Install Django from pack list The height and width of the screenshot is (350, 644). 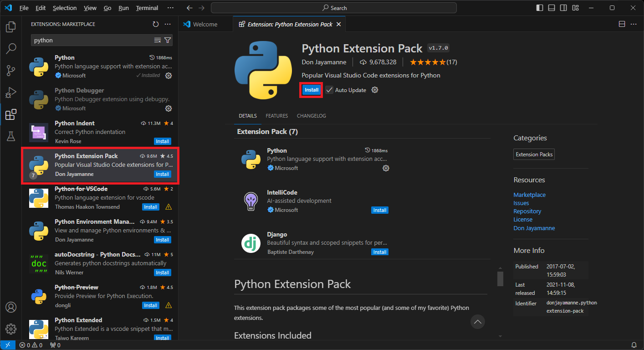pyautogui.click(x=380, y=252)
